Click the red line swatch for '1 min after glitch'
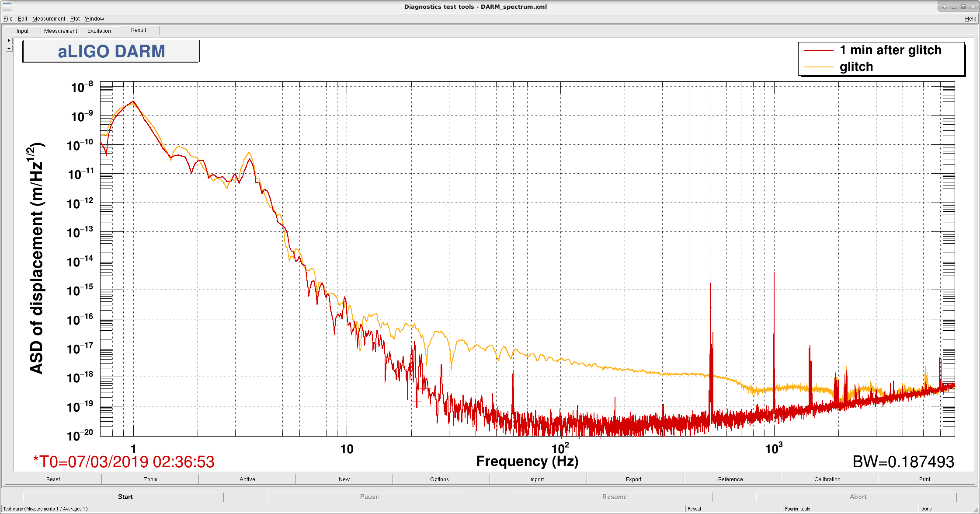980x514 pixels. [x=819, y=50]
